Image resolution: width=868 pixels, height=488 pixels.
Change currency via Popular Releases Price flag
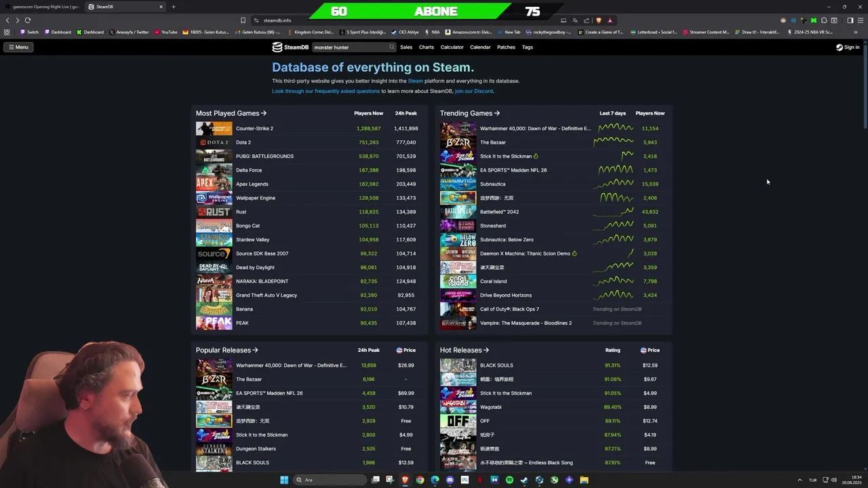(399, 350)
